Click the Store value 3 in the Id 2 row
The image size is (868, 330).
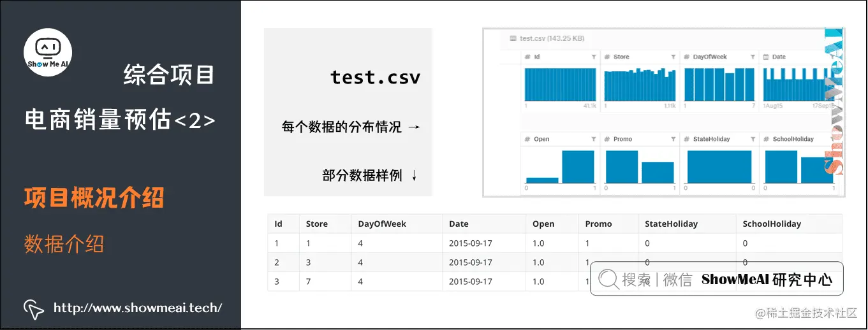coord(309,262)
